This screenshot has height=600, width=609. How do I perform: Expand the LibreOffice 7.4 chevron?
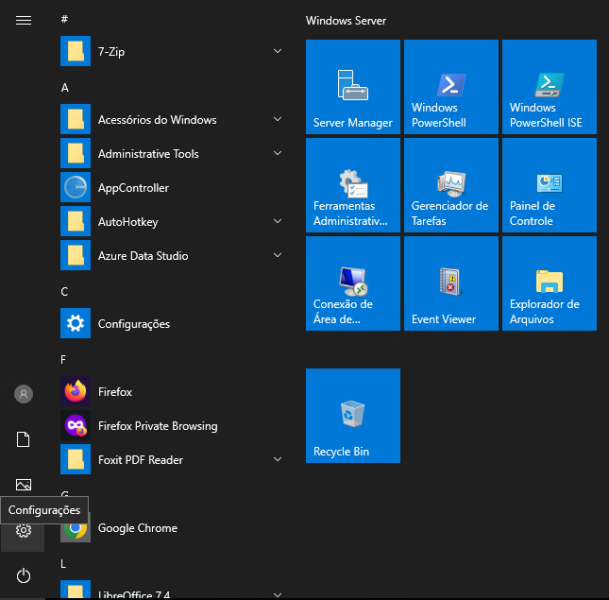pos(277,595)
